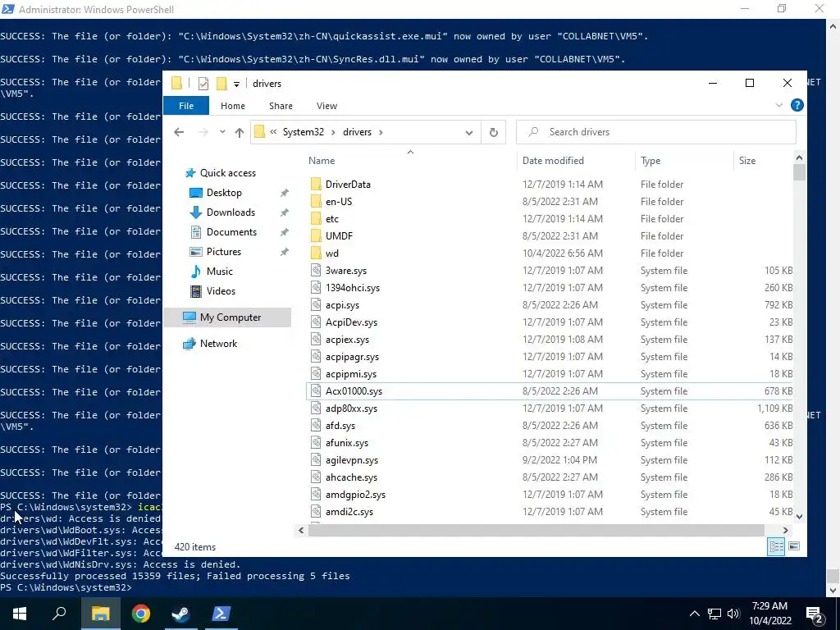Image resolution: width=840 pixels, height=630 pixels.
Task: Expand hidden path via double chevron
Action: coord(273,132)
